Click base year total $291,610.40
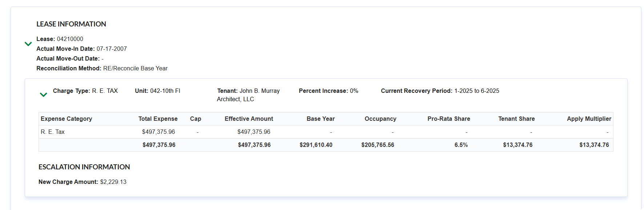 (x=316, y=145)
